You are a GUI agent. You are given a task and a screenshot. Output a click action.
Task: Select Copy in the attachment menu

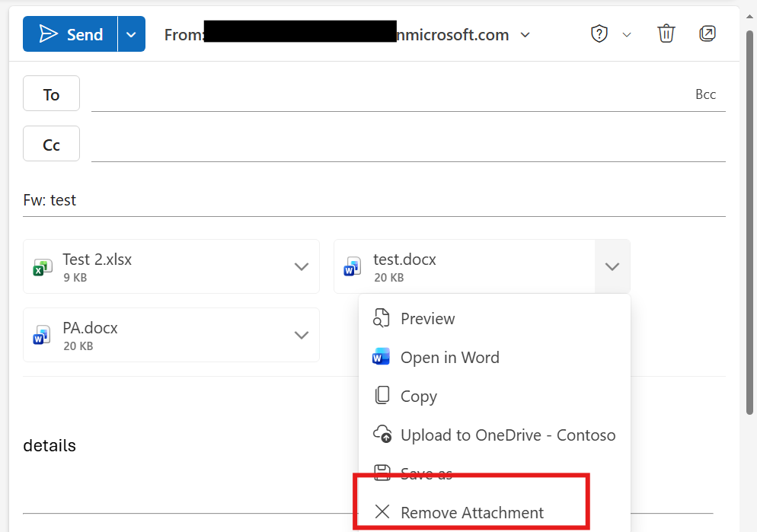494,396
